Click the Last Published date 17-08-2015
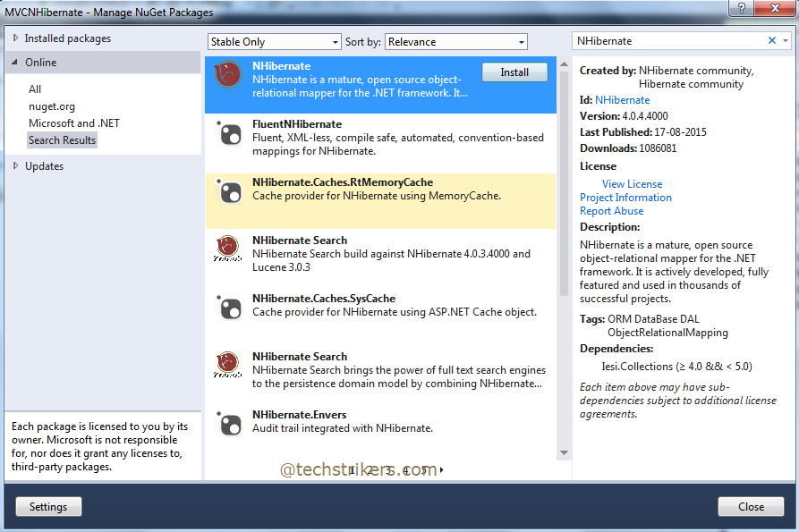Image resolution: width=799 pixels, height=532 pixels. click(x=680, y=132)
